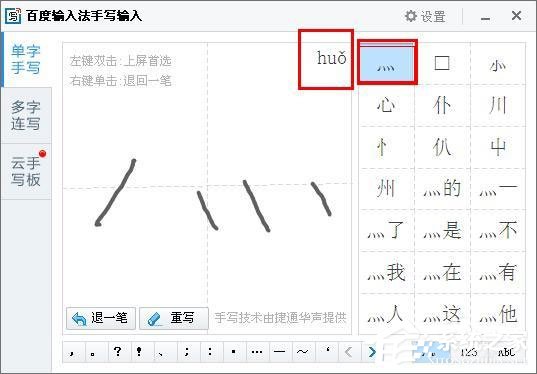
Task: Insert the middle dot · key
Action: point(234,352)
